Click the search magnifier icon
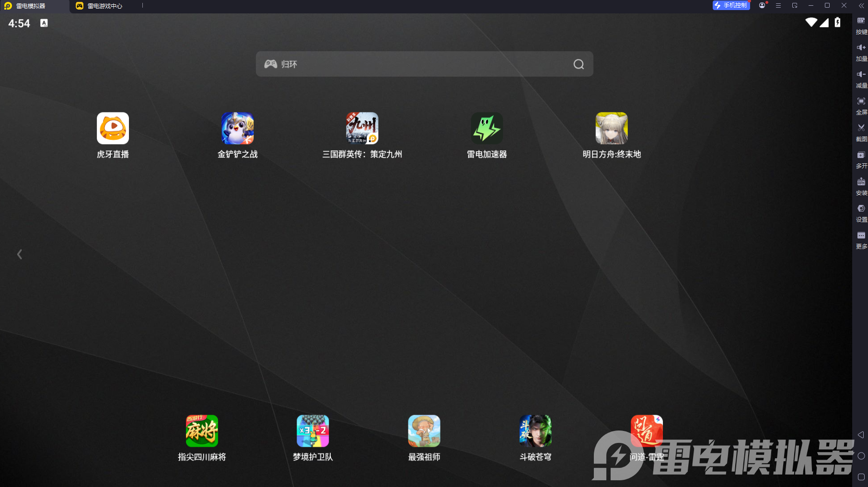Screen dimensions: 868x487 pyautogui.click(x=579, y=64)
